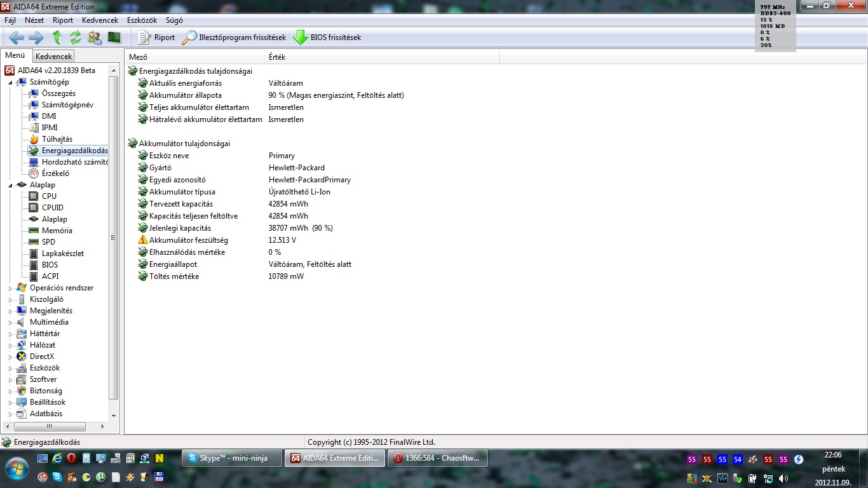Switch to the Skype mini-ninja taskbar window

pyautogui.click(x=232, y=458)
